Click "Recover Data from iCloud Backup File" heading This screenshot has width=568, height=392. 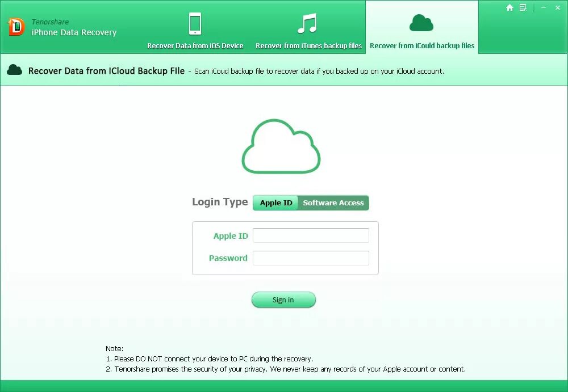[x=107, y=70]
